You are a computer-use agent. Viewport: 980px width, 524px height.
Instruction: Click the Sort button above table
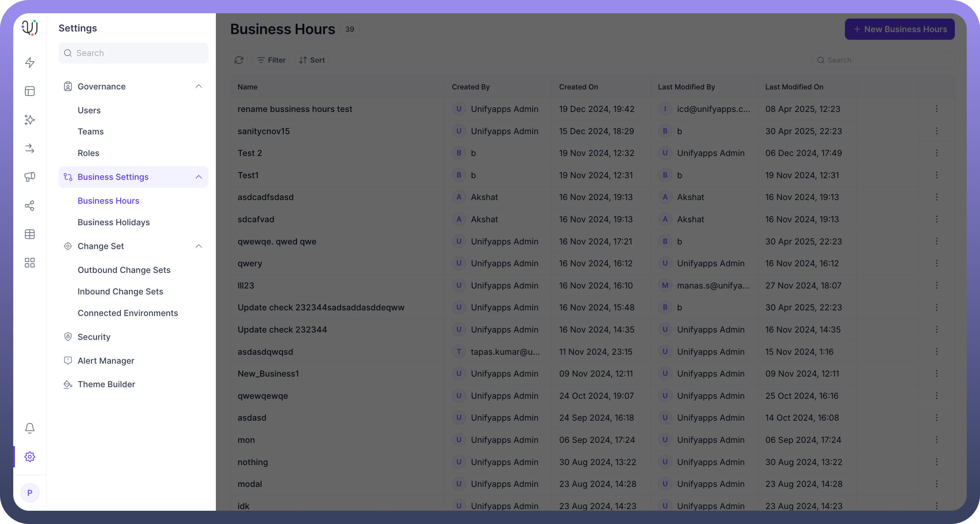click(x=312, y=60)
